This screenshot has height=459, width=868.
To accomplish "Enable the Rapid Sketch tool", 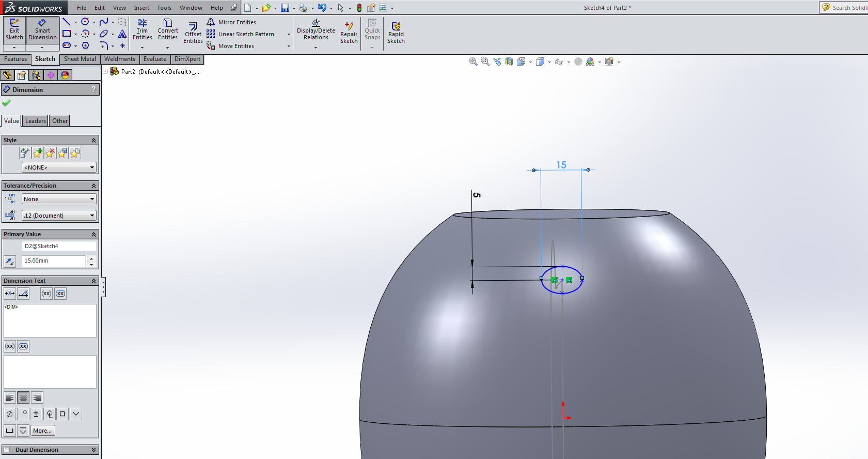I will 396,33.
